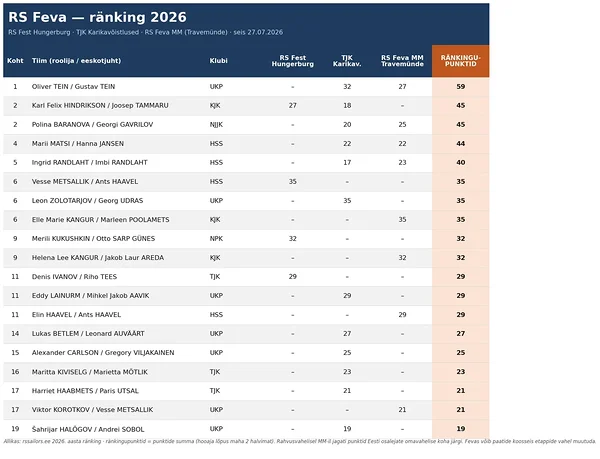This screenshot has width=600, height=459.
Task: Click the RÄNKINGUPUNKTID orange column header
Action: [460, 61]
